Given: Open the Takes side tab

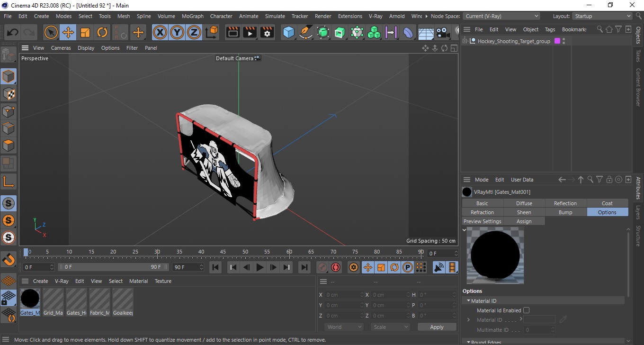Looking at the screenshot, I should pyautogui.click(x=638, y=55).
